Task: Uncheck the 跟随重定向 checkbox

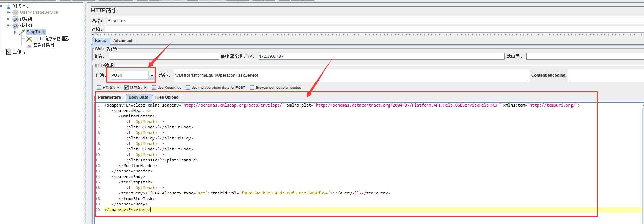Action: coord(126,88)
